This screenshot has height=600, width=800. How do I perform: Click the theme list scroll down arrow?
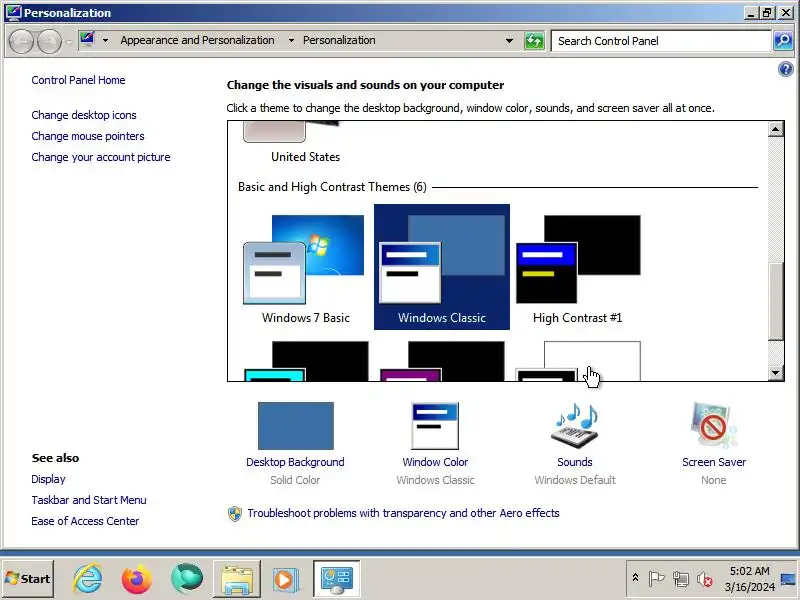pos(776,373)
